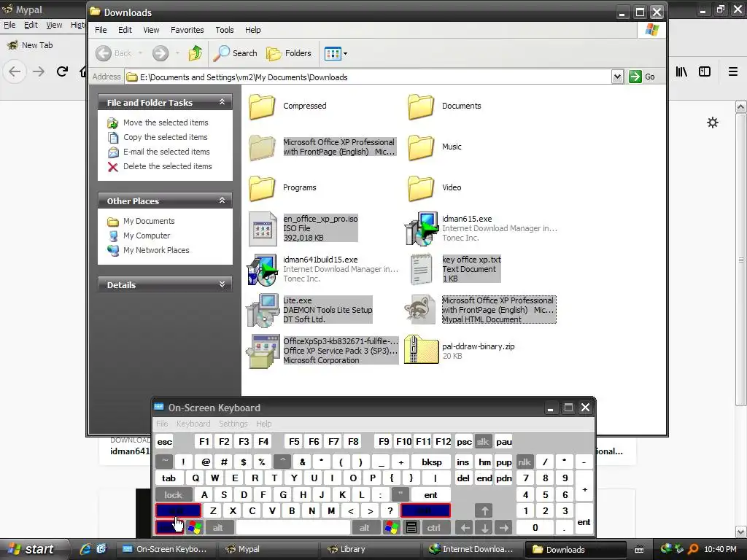Click the Go button beside address bar
The height and width of the screenshot is (560, 747).
pyautogui.click(x=642, y=77)
